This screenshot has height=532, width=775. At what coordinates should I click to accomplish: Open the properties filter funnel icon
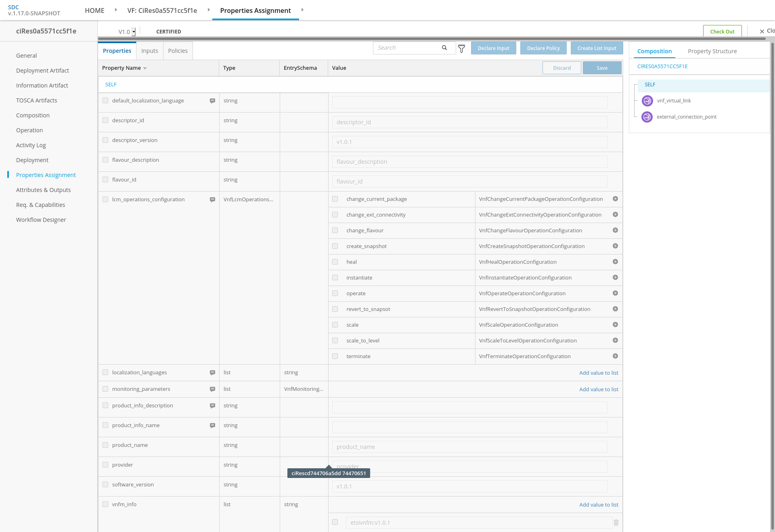tap(462, 48)
